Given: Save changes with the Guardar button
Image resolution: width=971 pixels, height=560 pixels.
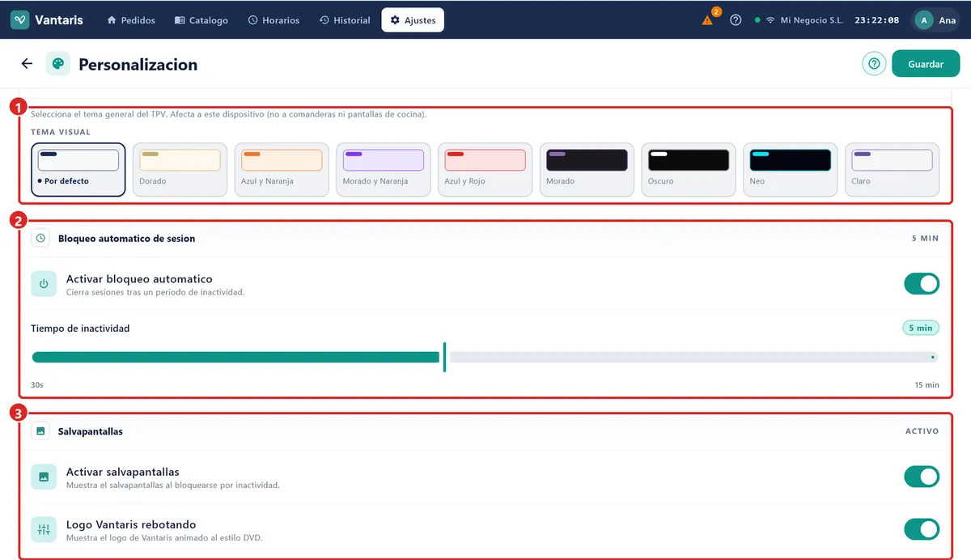Looking at the screenshot, I should pyautogui.click(x=926, y=64).
